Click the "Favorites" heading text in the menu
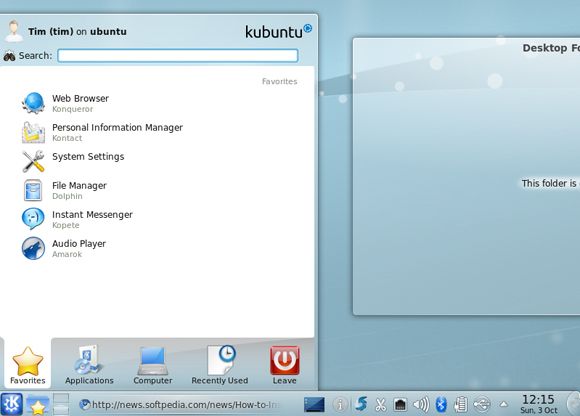 (x=279, y=81)
